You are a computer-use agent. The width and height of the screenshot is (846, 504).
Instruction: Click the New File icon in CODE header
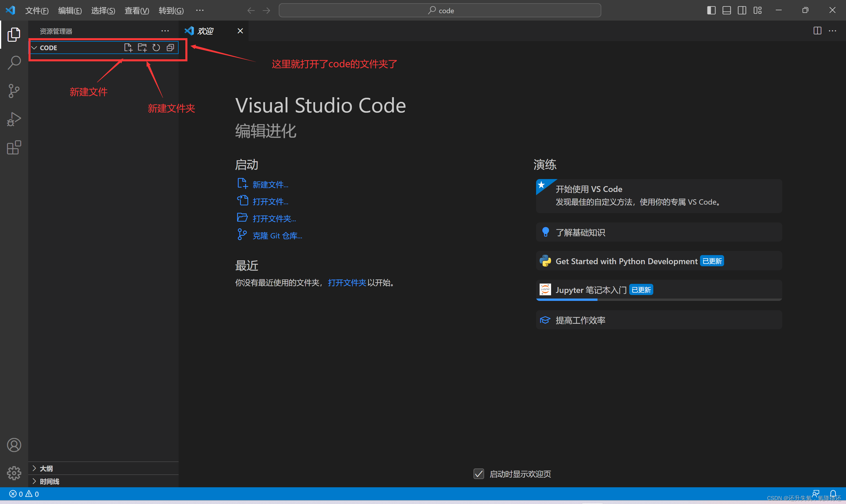click(128, 48)
